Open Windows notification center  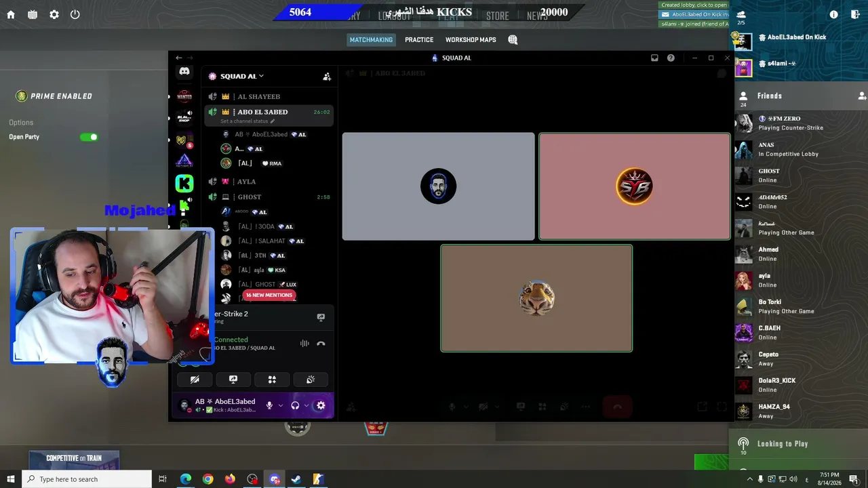[x=854, y=479]
